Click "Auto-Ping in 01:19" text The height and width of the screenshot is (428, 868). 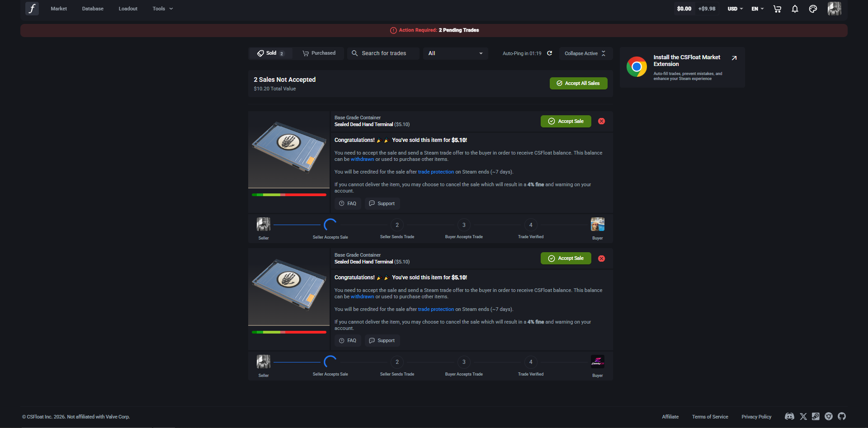[x=522, y=53]
